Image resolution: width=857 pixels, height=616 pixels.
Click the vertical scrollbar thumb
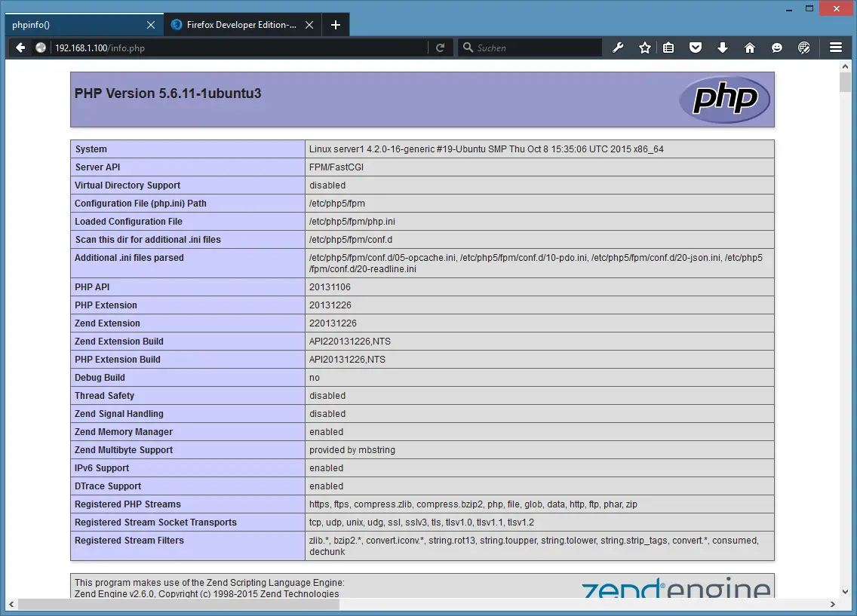click(x=846, y=82)
